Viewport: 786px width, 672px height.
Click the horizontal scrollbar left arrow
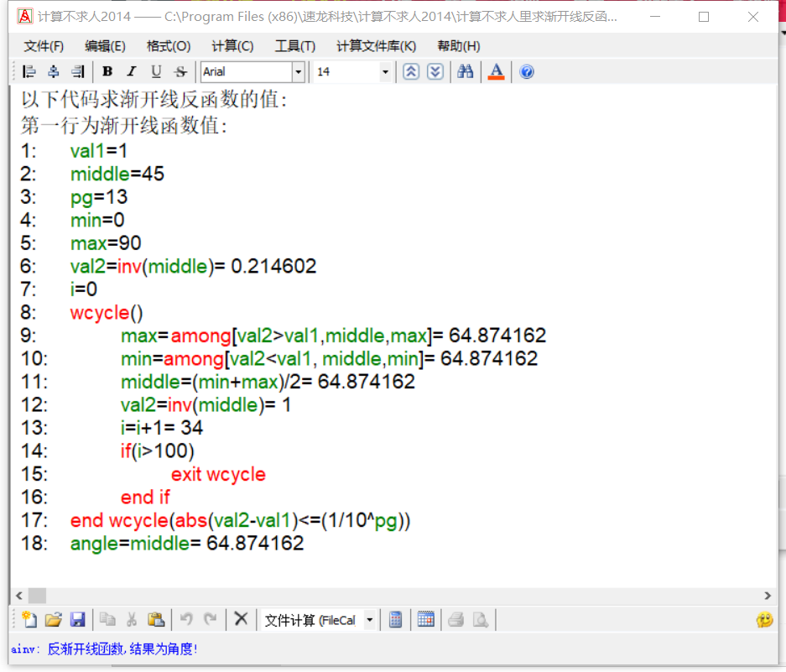pyautogui.click(x=19, y=596)
